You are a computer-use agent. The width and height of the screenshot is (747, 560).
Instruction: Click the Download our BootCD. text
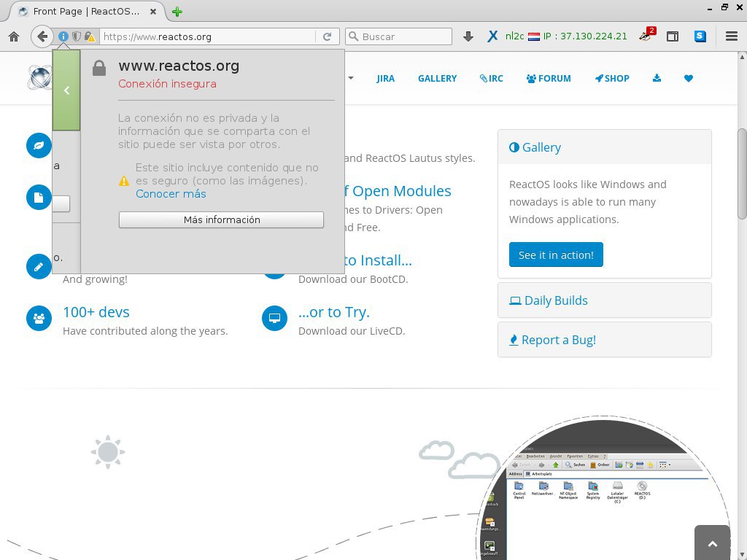point(353,279)
